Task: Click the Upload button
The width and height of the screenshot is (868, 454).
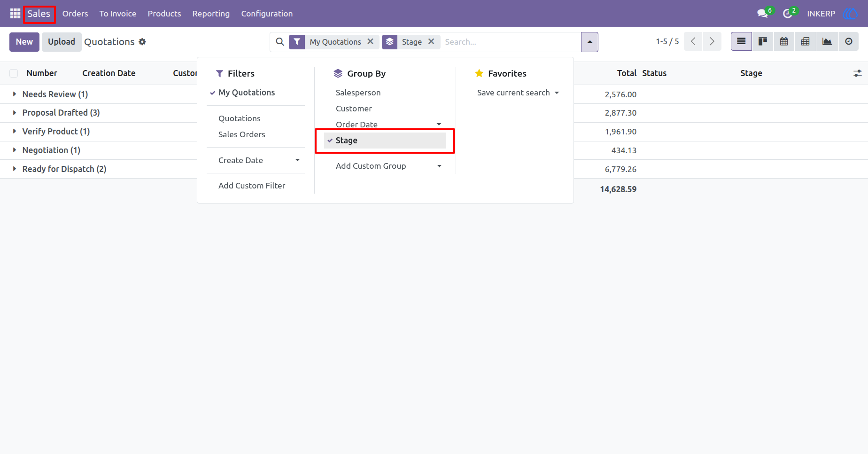Action: pyautogui.click(x=62, y=42)
